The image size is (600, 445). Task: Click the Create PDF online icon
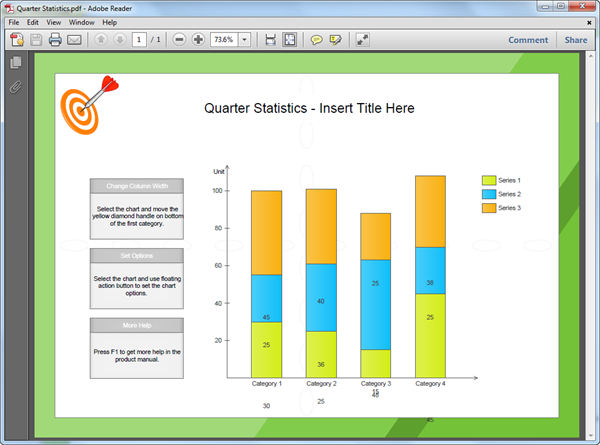(17, 39)
